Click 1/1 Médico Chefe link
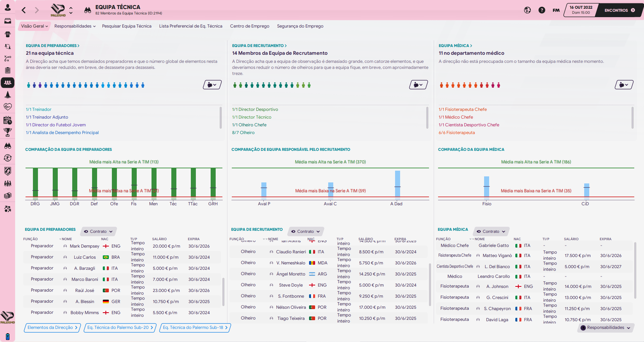The image size is (644, 342). tap(456, 117)
